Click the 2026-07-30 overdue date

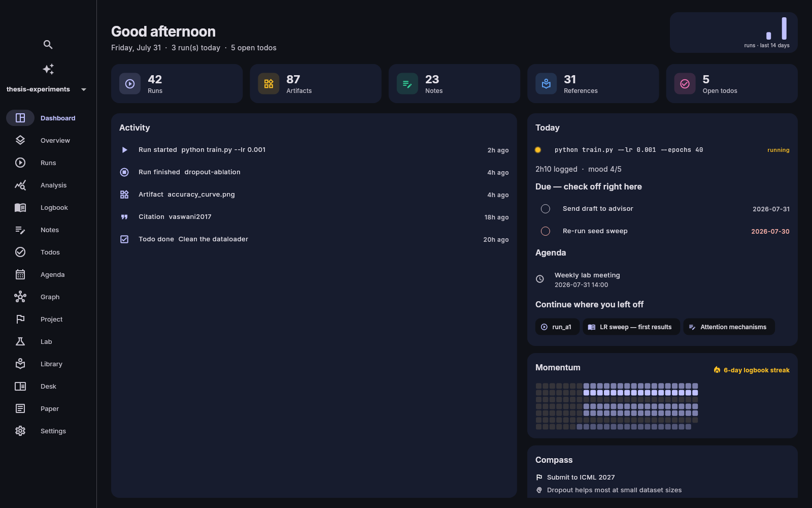[770, 231]
